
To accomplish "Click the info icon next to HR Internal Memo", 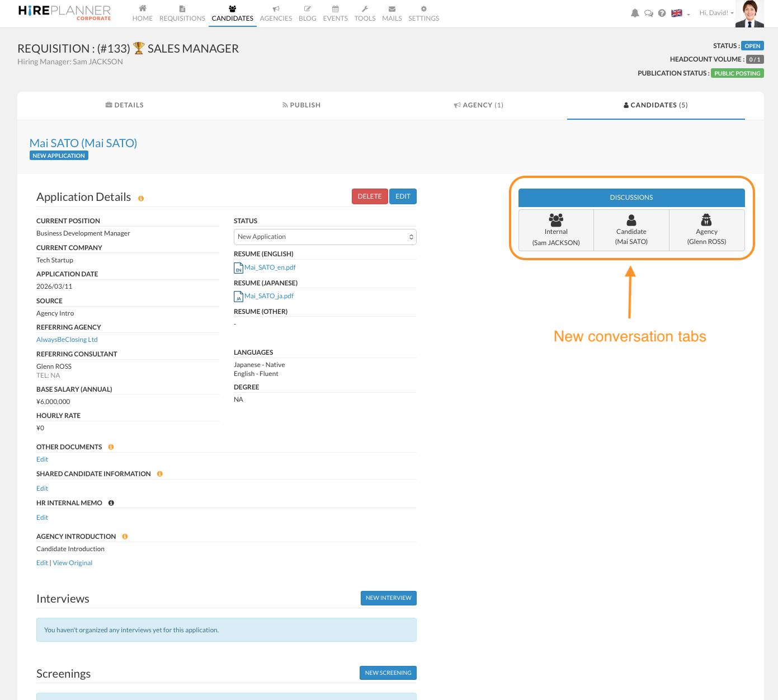I will click(x=111, y=503).
